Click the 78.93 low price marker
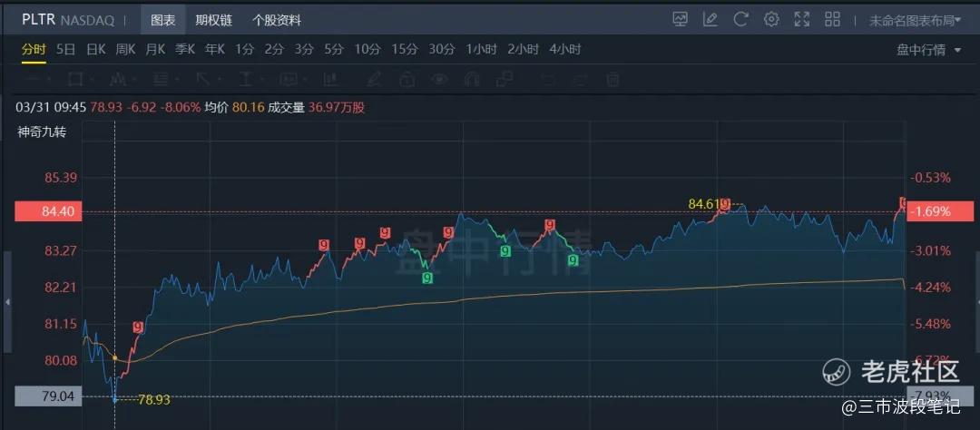 153,398
